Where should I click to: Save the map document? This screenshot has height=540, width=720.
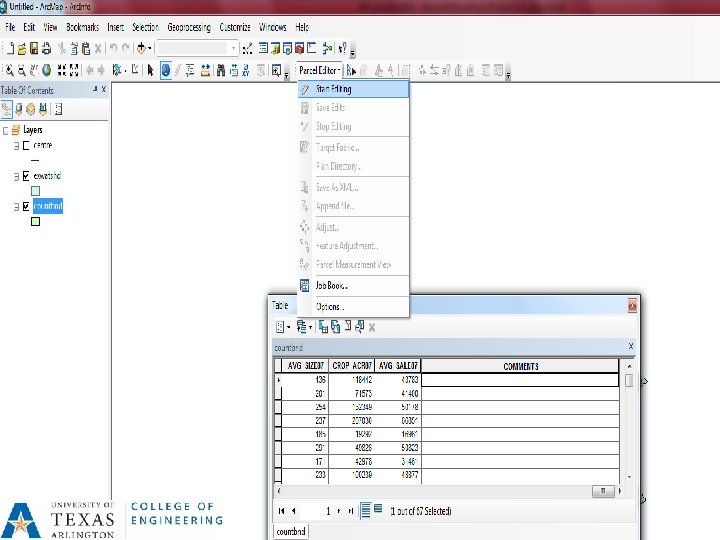(34, 48)
